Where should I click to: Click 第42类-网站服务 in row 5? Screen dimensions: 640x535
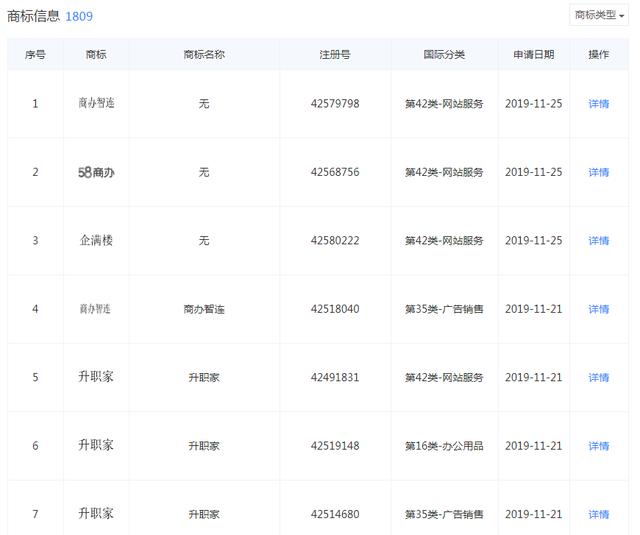[x=444, y=377]
